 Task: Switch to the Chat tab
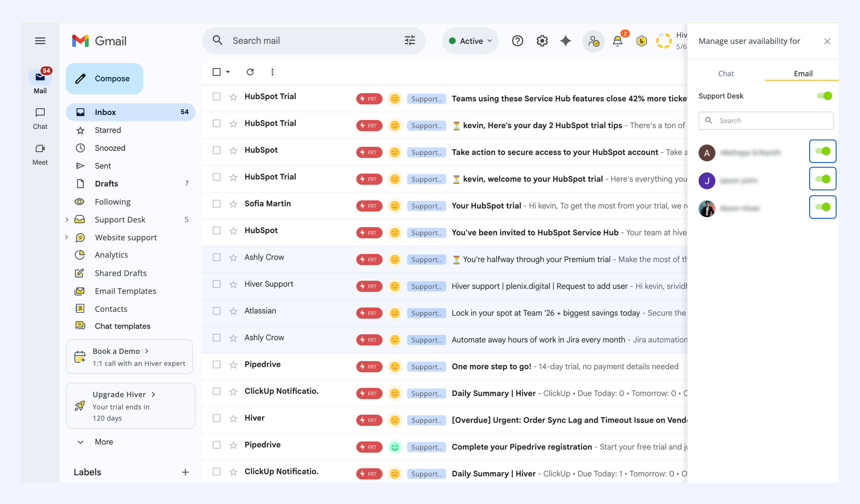725,74
